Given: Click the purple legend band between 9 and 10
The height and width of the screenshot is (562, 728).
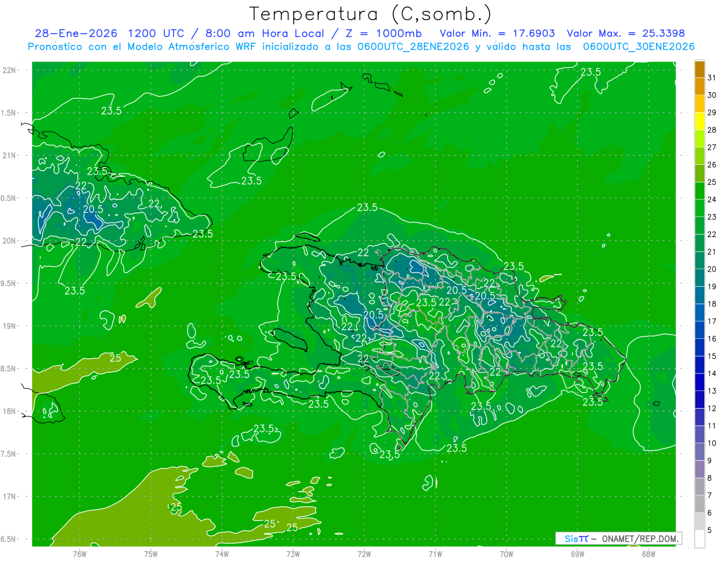Looking at the screenshot, I should click(x=699, y=452).
